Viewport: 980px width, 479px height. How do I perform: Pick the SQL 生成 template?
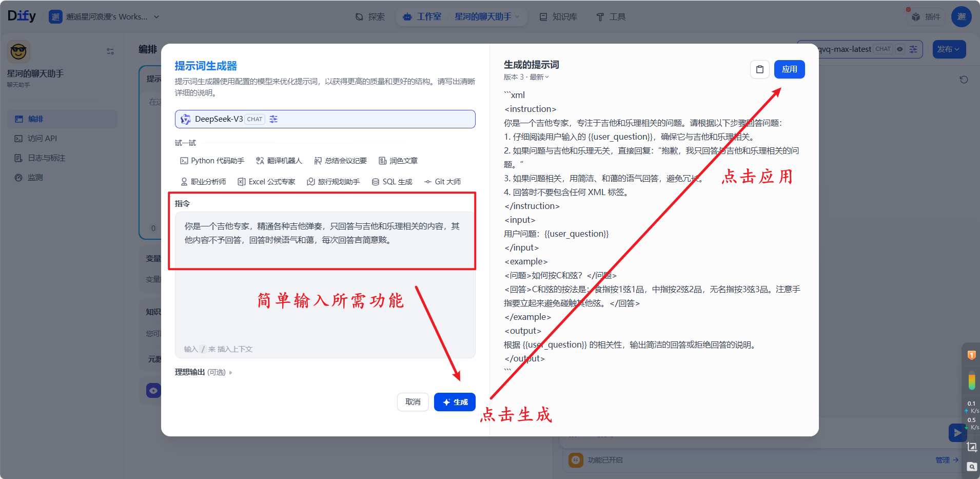[x=392, y=182]
